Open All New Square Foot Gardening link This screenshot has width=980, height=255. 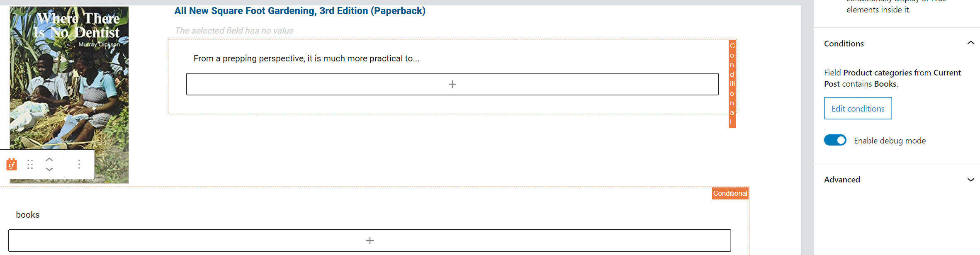point(300,11)
